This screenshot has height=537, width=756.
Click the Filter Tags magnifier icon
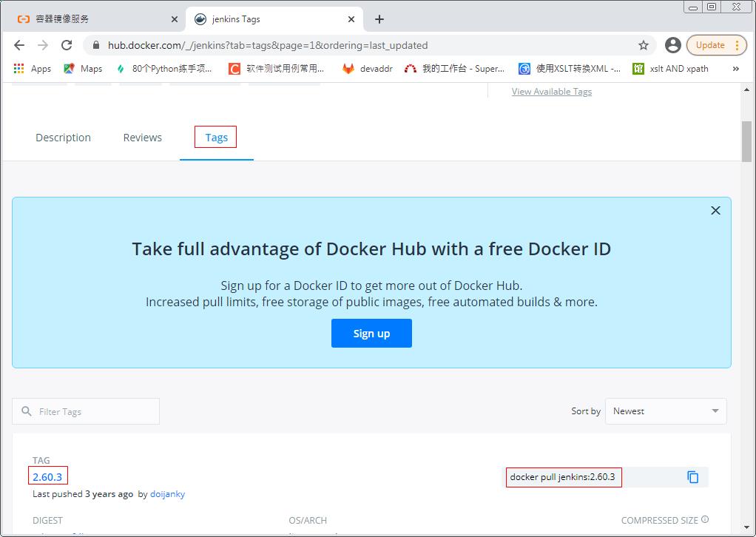[27, 411]
